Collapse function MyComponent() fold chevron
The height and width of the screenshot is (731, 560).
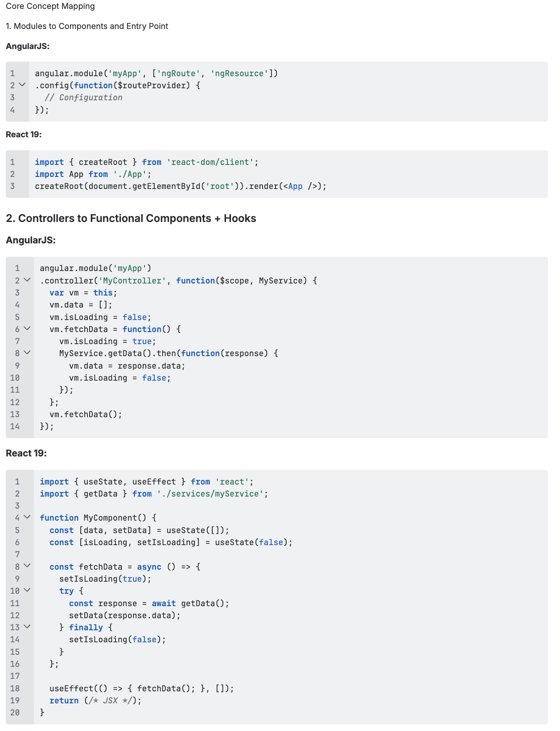coord(27,517)
